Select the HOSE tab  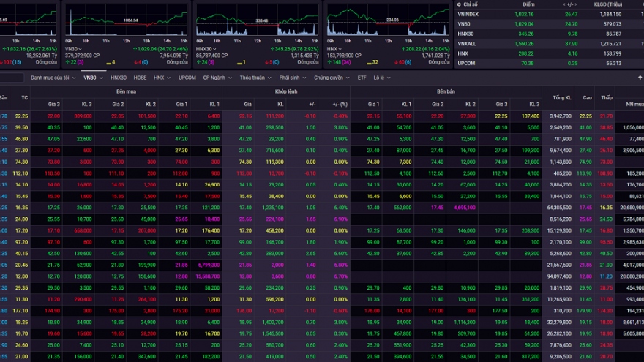[140, 77]
